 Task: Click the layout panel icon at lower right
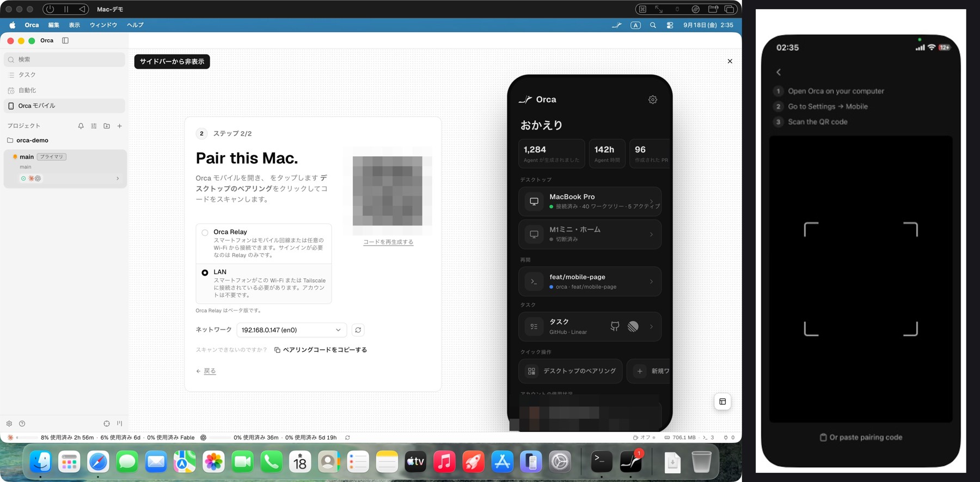[x=722, y=402]
